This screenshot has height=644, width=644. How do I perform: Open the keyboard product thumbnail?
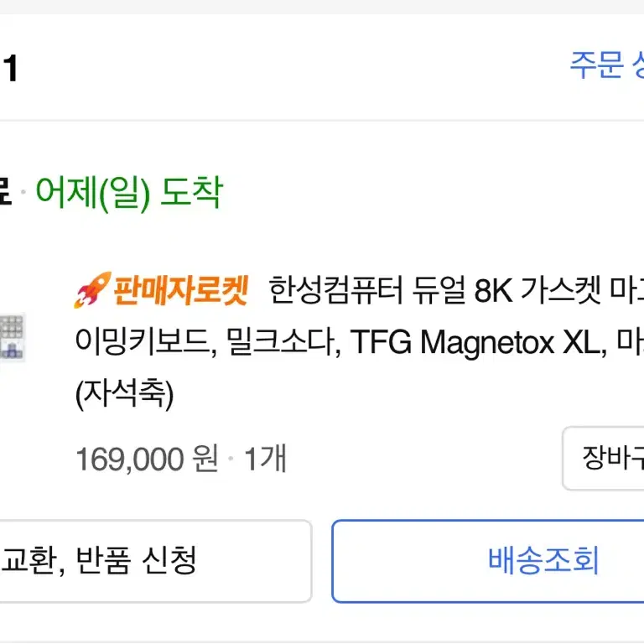pos(12,337)
